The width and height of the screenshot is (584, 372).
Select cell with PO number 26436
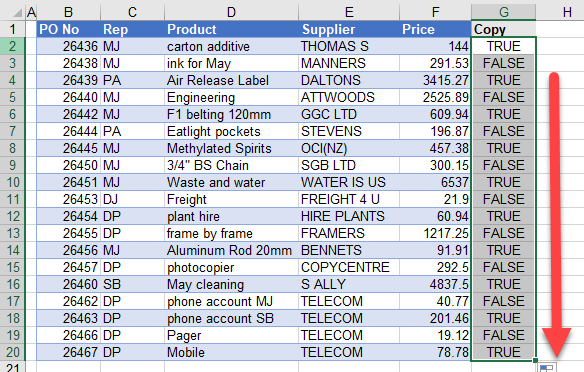click(x=69, y=46)
